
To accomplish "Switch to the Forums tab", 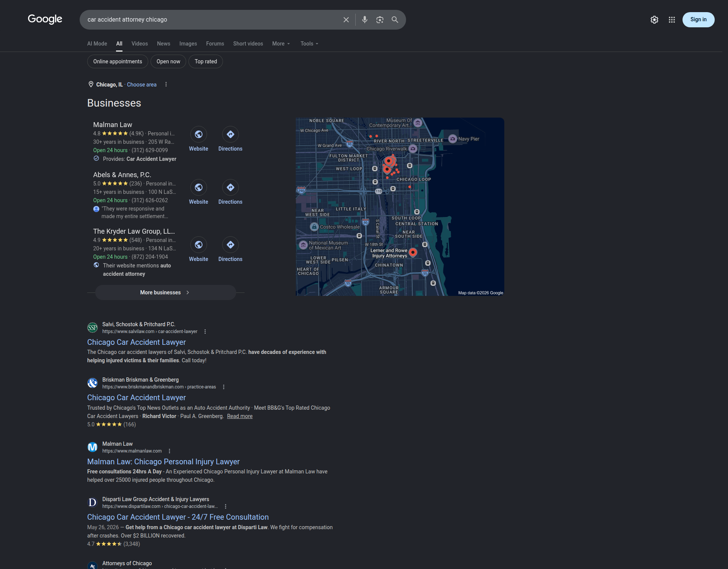I will (215, 44).
